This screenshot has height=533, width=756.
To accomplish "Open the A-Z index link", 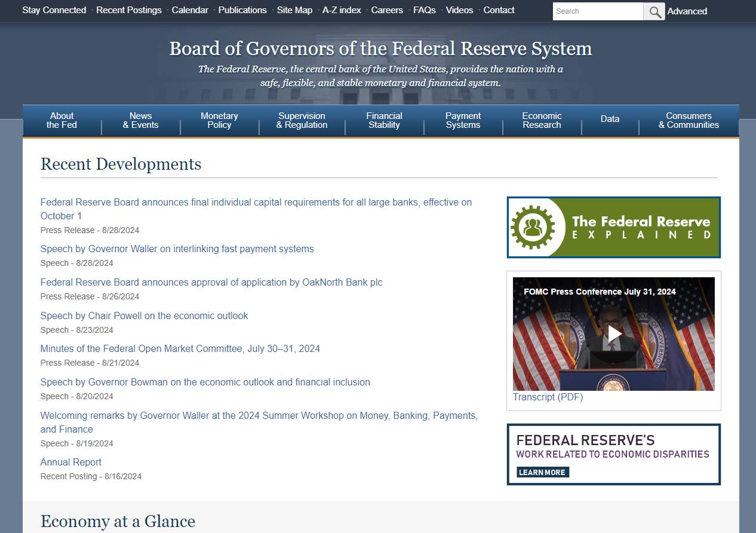I will click(342, 10).
